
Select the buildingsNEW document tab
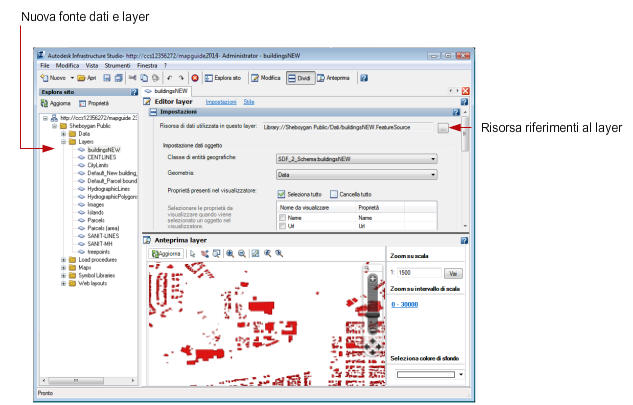coord(167,91)
